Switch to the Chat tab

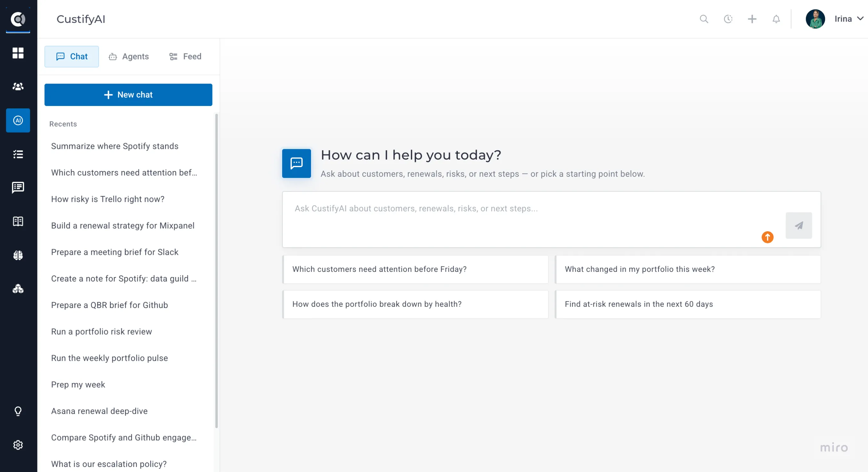tap(72, 56)
